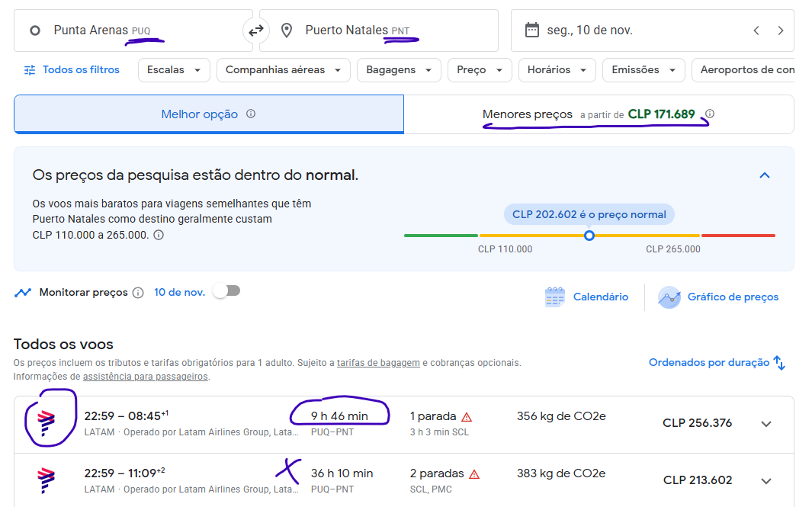The width and height of the screenshot is (812, 507).
Task: Open Gráfico de preços chart
Action: click(x=718, y=297)
